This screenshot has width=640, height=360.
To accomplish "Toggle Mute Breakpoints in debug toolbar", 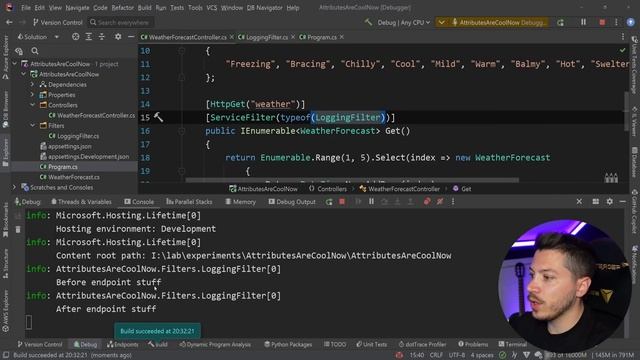I will click(440, 202).
